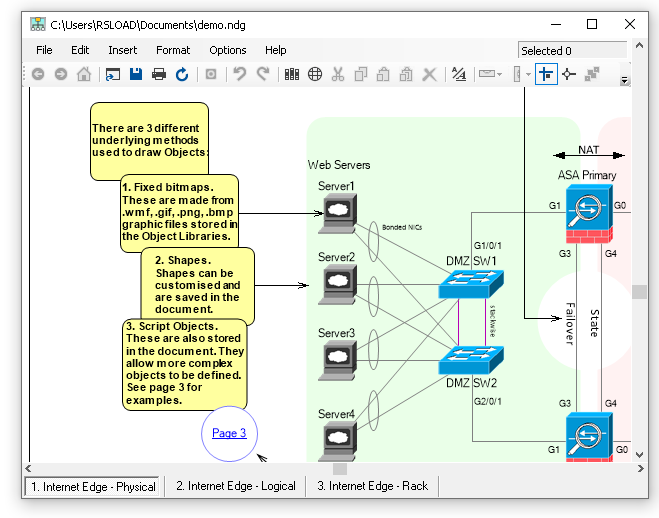
Task: Switch to Internet Edge - Logical tab
Action: point(236,486)
